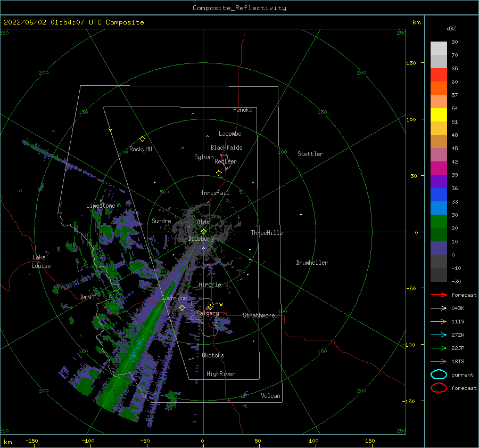This screenshot has height=448, width=479.
Task: Click the white asterisk marker east of Innisfail
Action: [253, 183]
